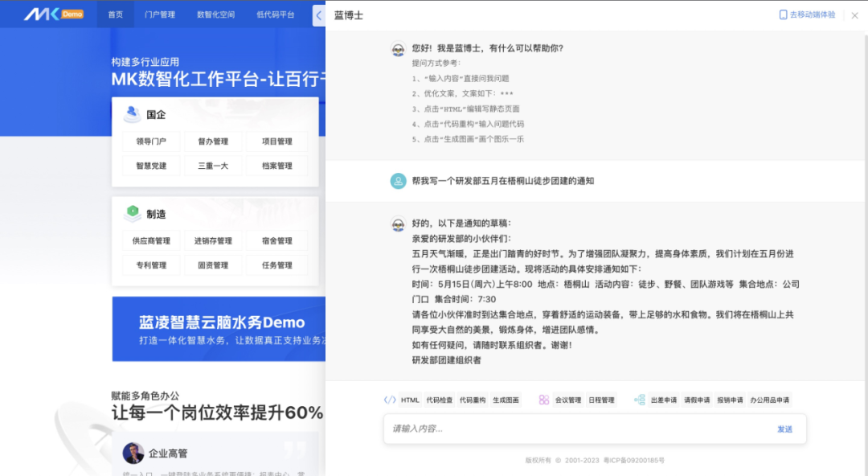Select the 代码重构 quick action
This screenshot has height=476, width=868.
click(473, 400)
